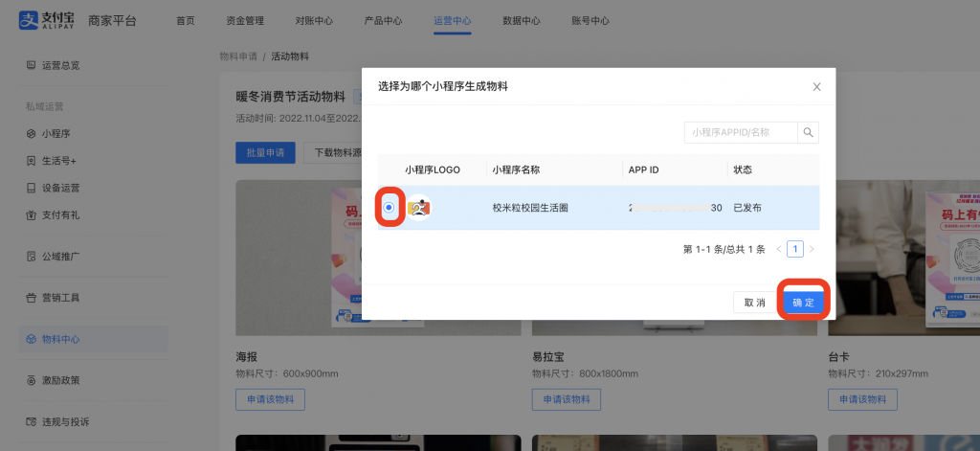Click the 确定 button in the dialog
The image size is (980, 451).
pyautogui.click(x=804, y=303)
